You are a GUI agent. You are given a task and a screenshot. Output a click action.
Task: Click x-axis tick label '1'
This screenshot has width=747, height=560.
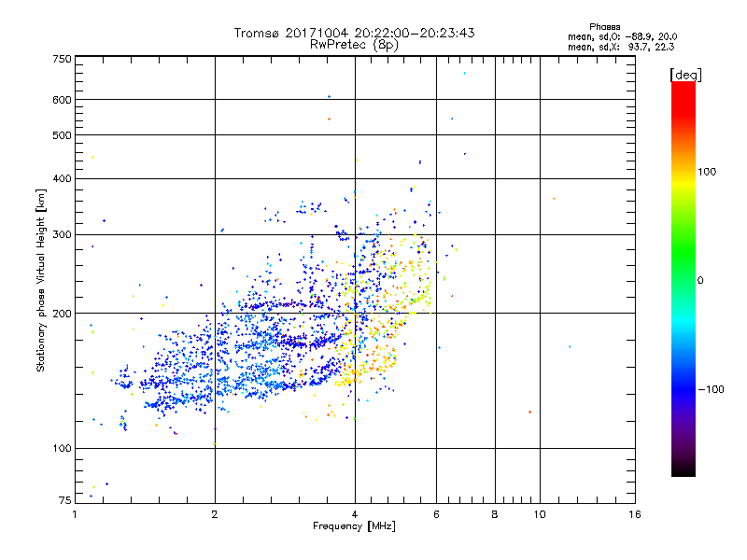[x=75, y=514]
